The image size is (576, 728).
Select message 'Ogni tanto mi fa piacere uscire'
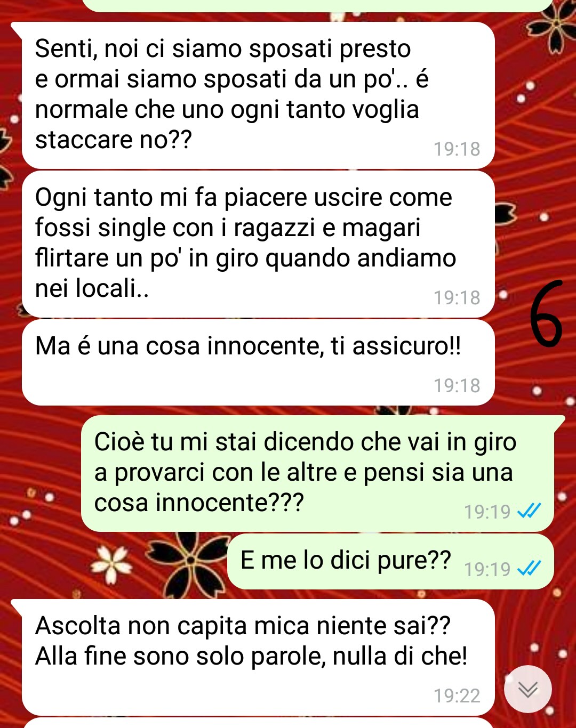tap(258, 244)
